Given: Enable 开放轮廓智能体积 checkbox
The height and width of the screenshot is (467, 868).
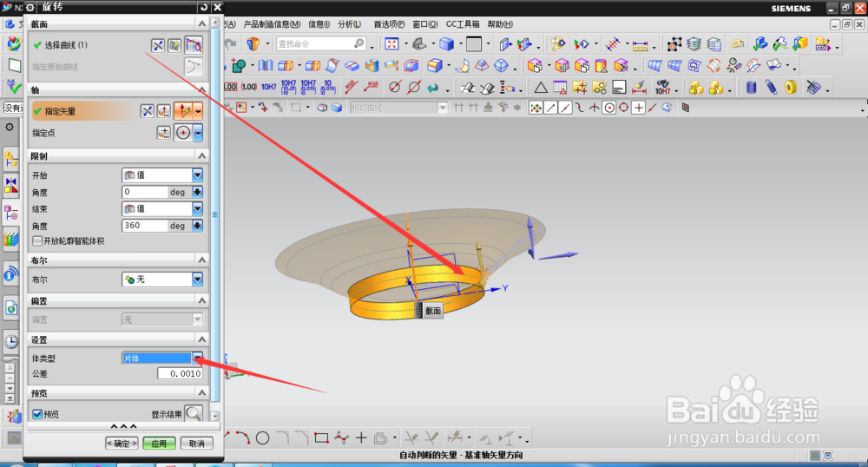Looking at the screenshot, I should [37, 240].
